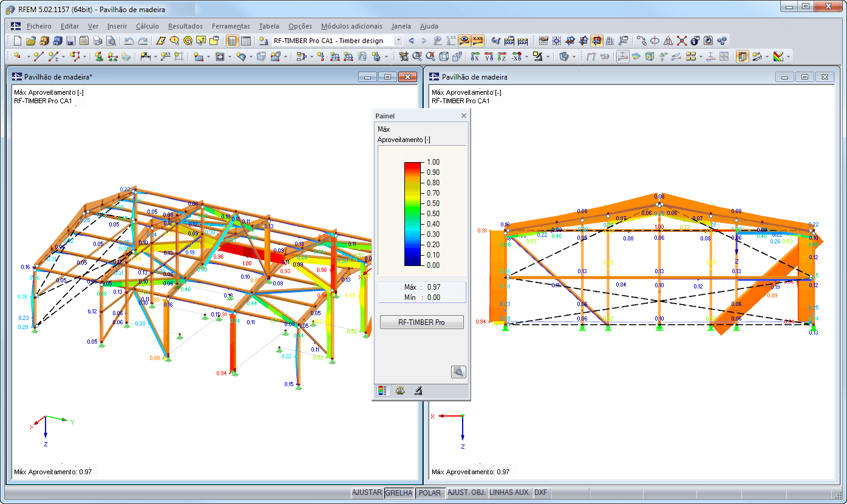Click the isometric view icon
The width and height of the screenshot is (847, 504).
click(443, 55)
